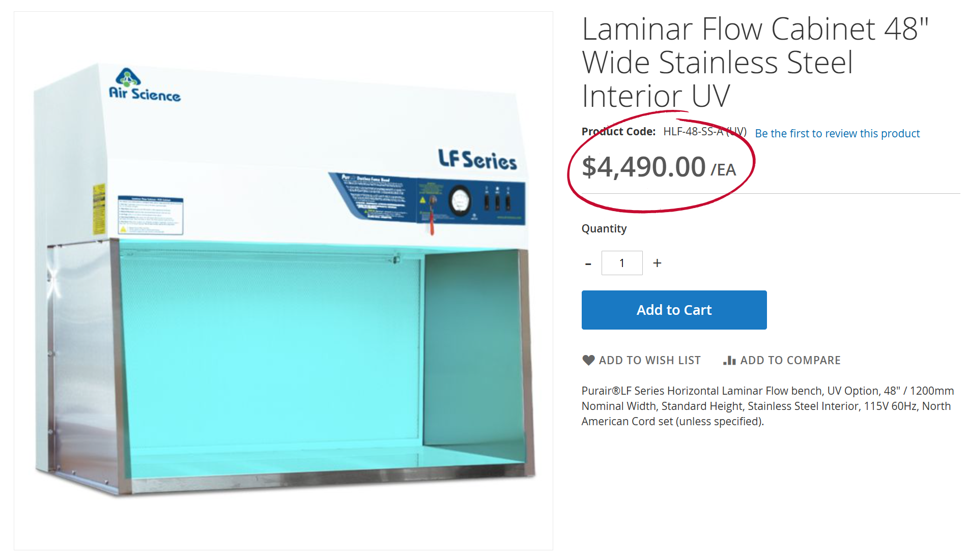Image resolution: width=968 pixels, height=560 pixels.
Task: Increase quantity with the plus button
Action: (x=657, y=263)
